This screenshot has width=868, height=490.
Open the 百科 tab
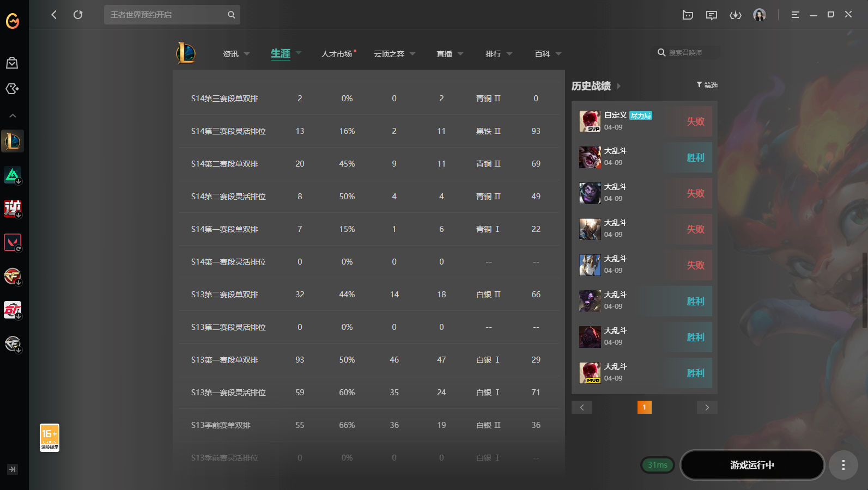[542, 54]
